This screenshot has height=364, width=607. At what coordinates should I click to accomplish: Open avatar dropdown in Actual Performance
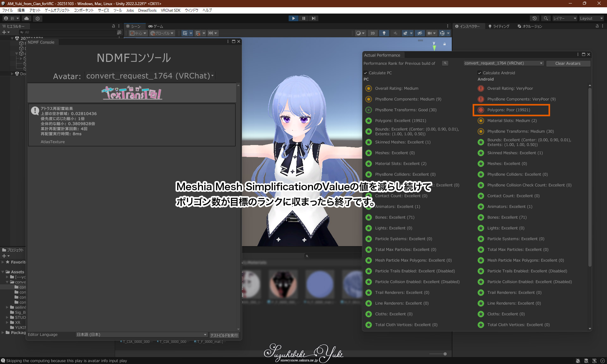point(503,63)
